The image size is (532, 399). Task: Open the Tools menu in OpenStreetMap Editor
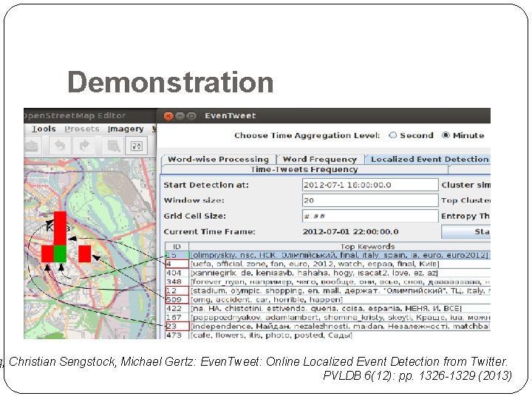pos(44,129)
